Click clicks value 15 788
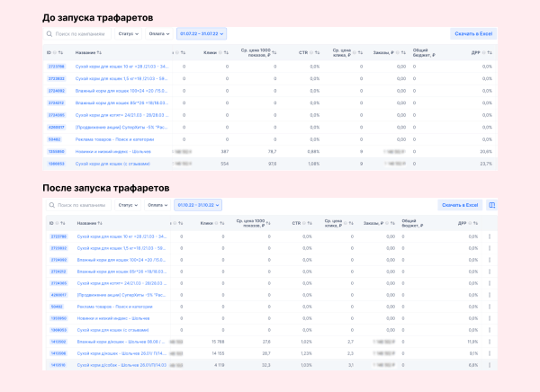 tap(218, 342)
